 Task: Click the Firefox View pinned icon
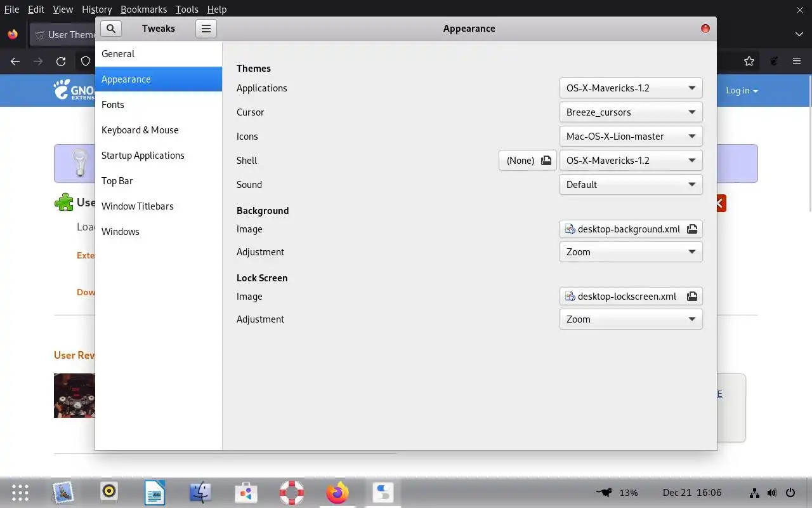[x=13, y=34]
